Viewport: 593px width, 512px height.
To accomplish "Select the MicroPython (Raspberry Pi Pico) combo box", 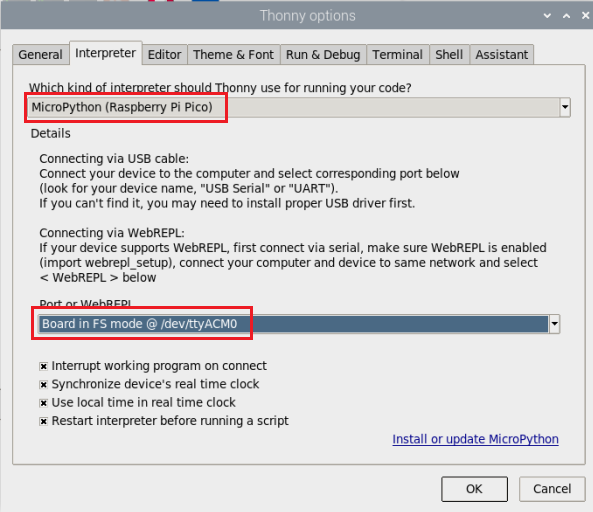I will coord(299,107).
